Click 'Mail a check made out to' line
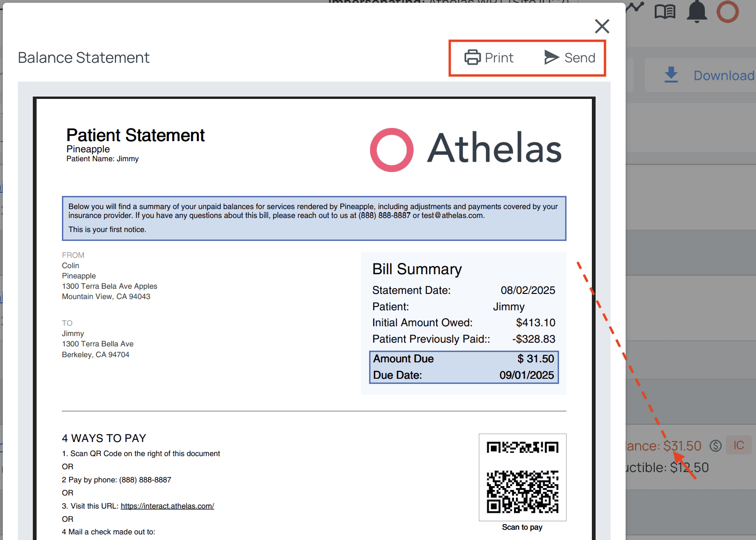 coord(108,532)
